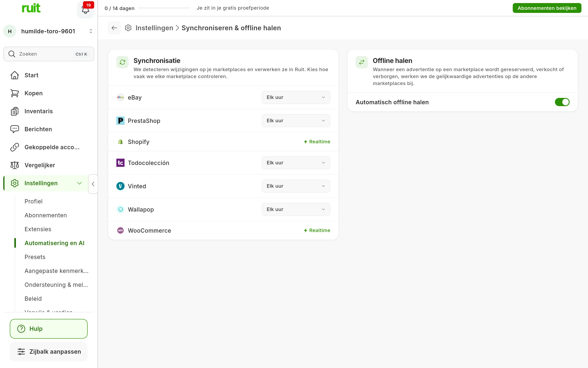The height and width of the screenshot is (368, 588).
Task: Open the Vinted sync frequency dropdown
Action: (296, 186)
